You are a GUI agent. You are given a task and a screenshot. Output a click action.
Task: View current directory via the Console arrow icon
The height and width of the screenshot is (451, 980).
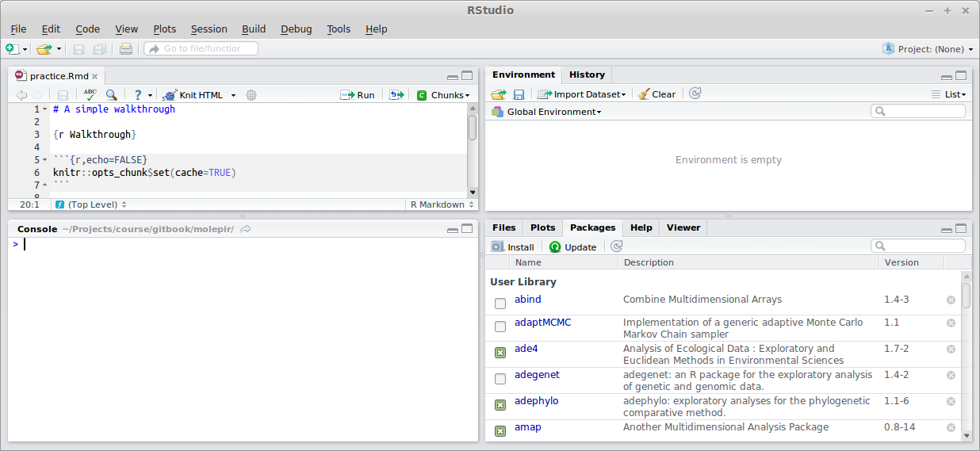pyautogui.click(x=246, y=229)
